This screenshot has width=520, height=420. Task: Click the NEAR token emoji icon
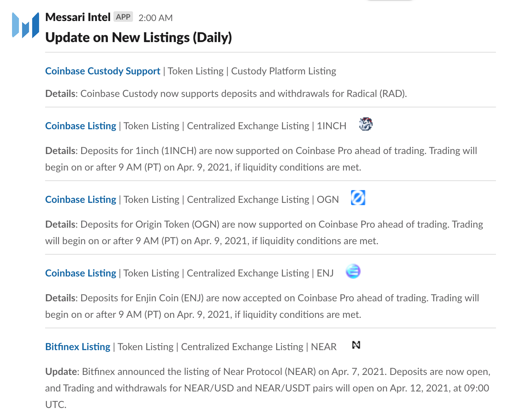(356, 345)
